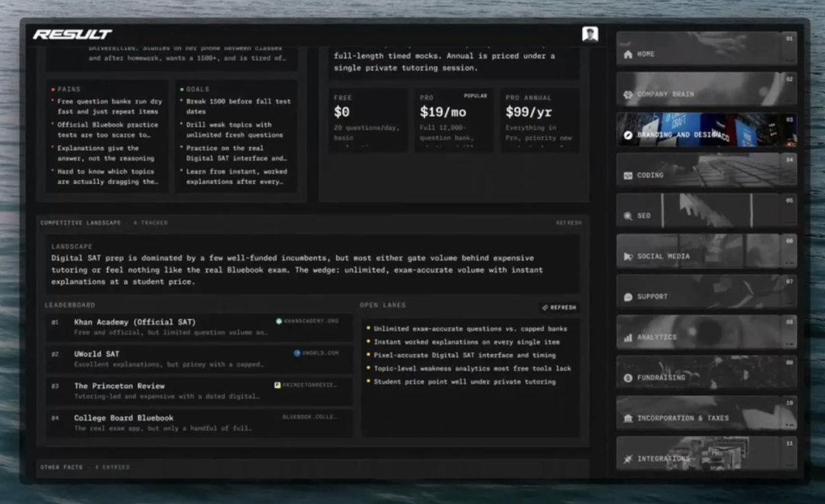Open the bluebook.colle… link

pyautogui.click(x=309, y=417)
